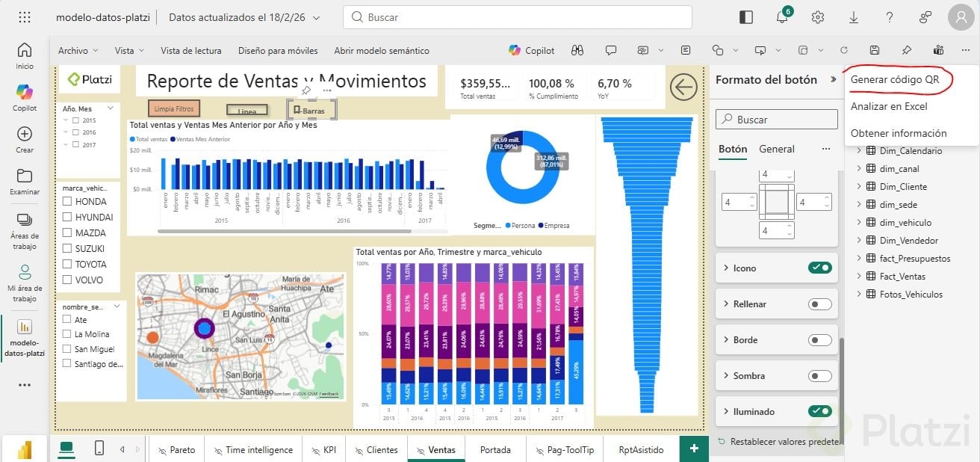980x462 pixels.
Task: Click Crear in sidebar
Action: [x=25, y=140]
